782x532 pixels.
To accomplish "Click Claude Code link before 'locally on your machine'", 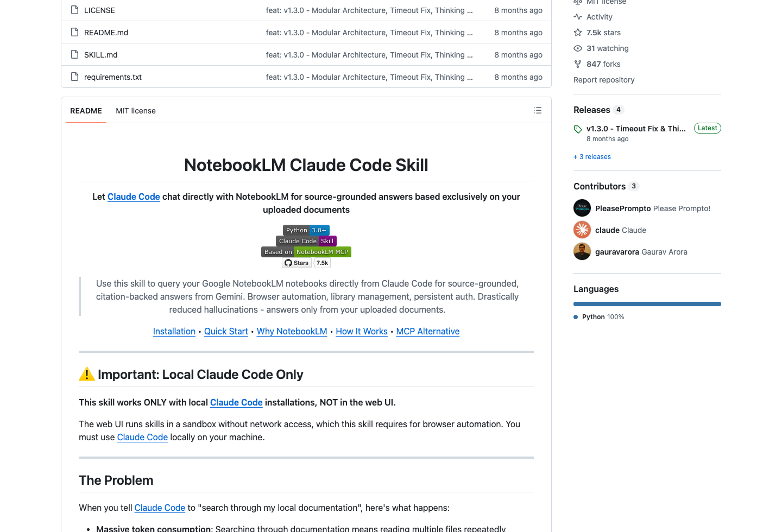I will [x=142, y=437].
